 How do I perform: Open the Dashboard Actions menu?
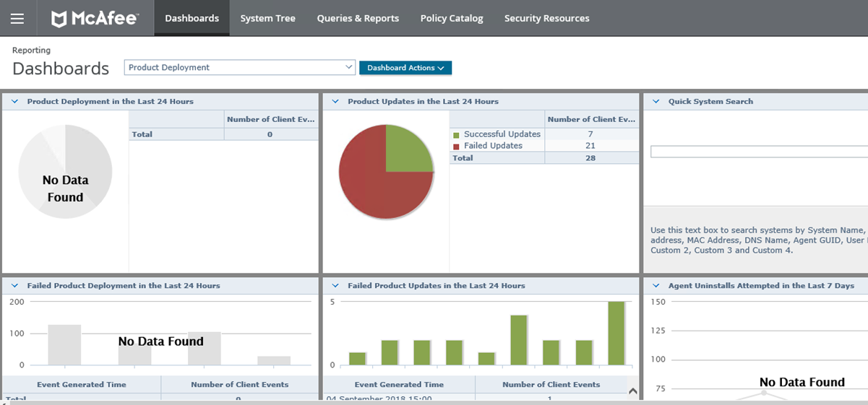click(405, 68)
